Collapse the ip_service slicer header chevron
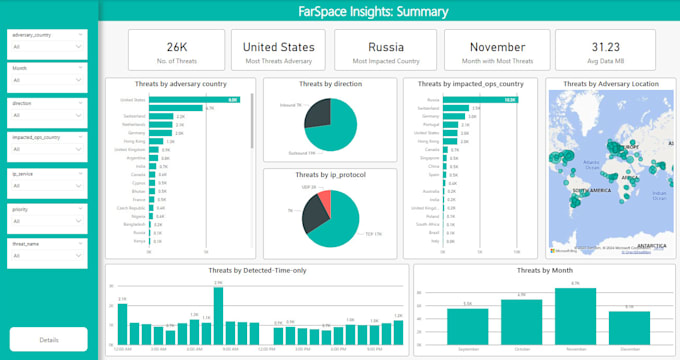 80,173
